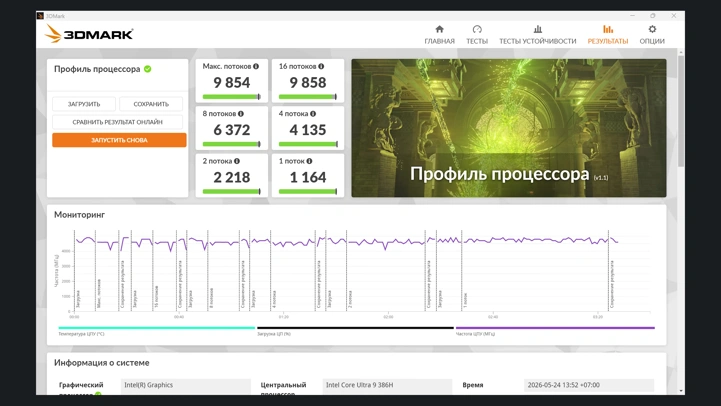This screenshot has height=406, width=721.
Task: Open the Опции settings tab
Action: [652, 35]
